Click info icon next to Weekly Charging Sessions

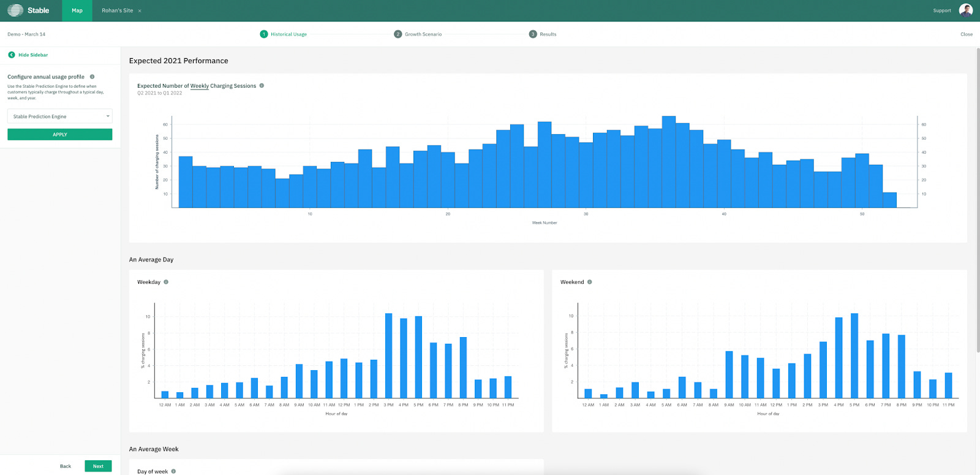click(x=262, y=86)
